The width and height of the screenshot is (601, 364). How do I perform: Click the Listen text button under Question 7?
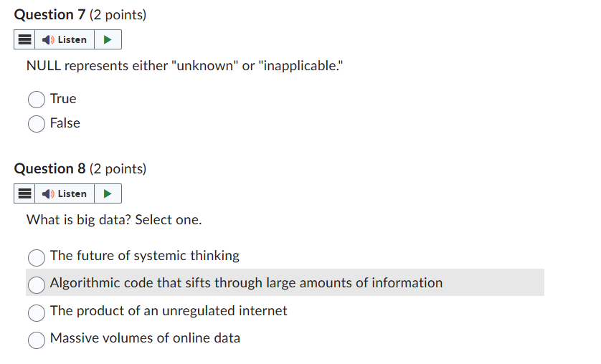72,40
